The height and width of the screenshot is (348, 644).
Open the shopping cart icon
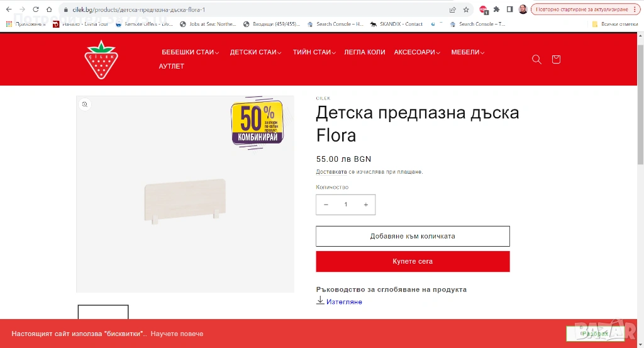(556, 60)
